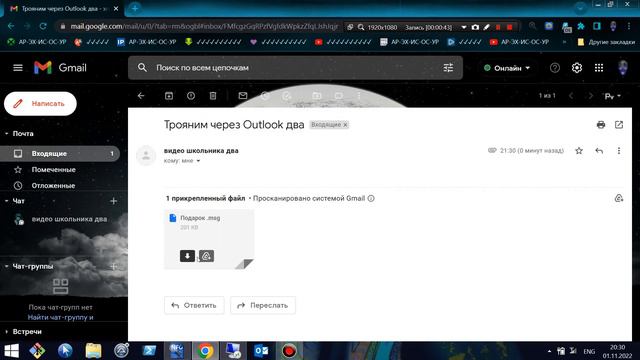
Task: Reload the browser page
Action: (43, 26)
